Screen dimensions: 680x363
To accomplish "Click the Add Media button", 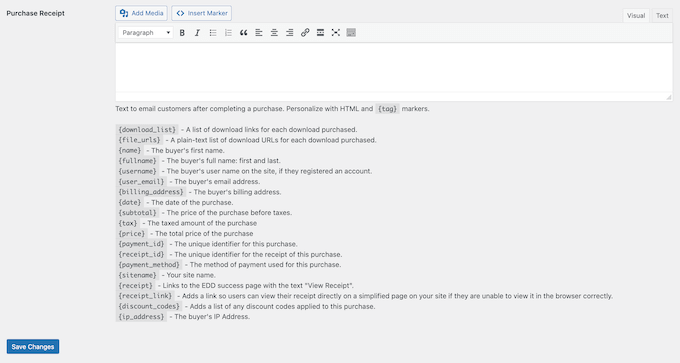I will pos(141,13).
